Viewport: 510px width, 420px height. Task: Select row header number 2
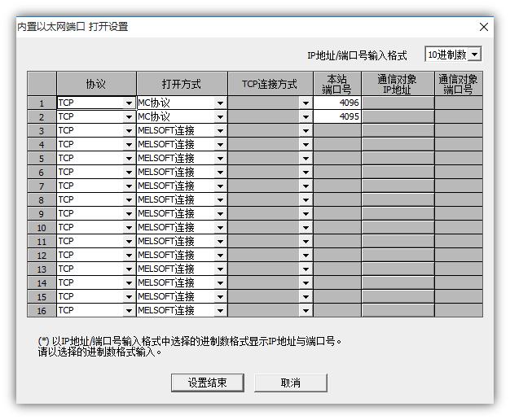42,116
